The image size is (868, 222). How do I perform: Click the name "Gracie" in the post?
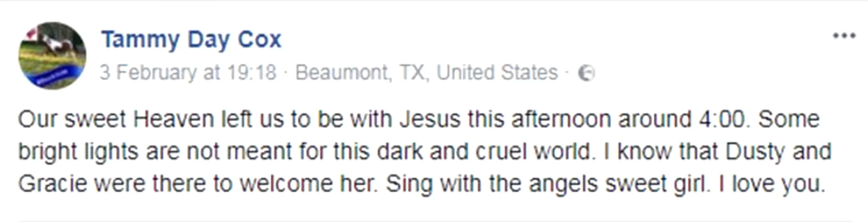coord(52,184)
